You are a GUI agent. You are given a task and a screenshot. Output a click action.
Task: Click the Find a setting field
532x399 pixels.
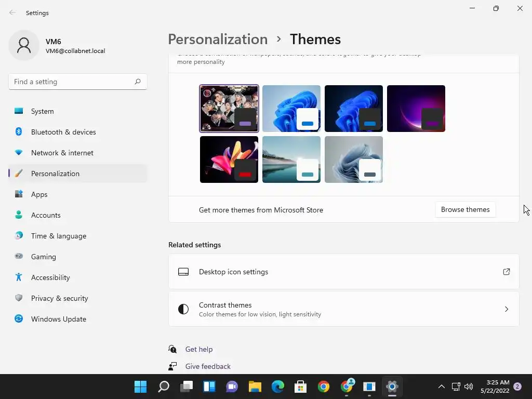[x=78, y=82]
